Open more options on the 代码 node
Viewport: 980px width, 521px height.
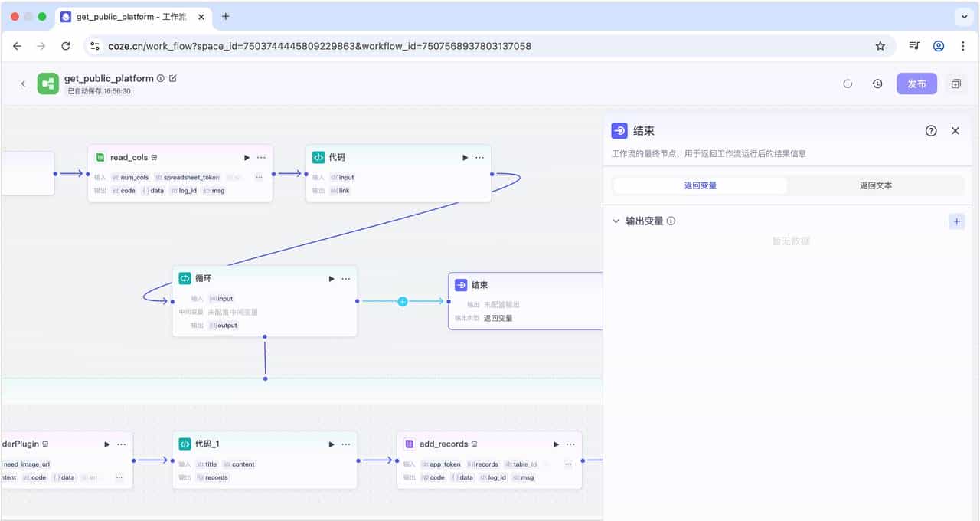[480, 158]
